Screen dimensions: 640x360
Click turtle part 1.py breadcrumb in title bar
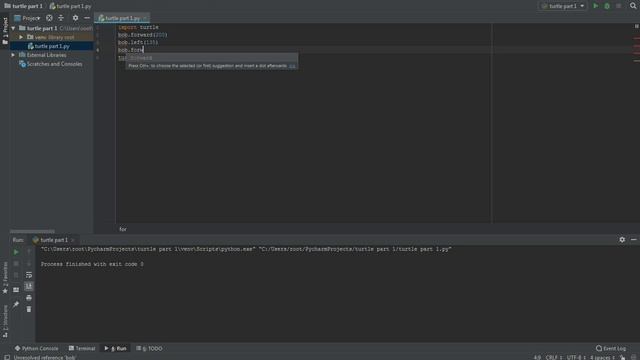pos(71,6)
